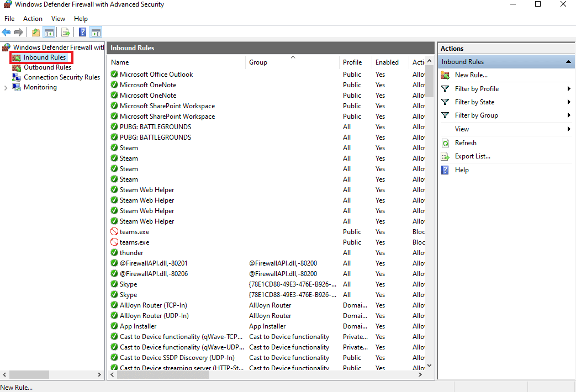576x392 pixels.
Task: Open the Action menu
Action: tap(33, 19)
